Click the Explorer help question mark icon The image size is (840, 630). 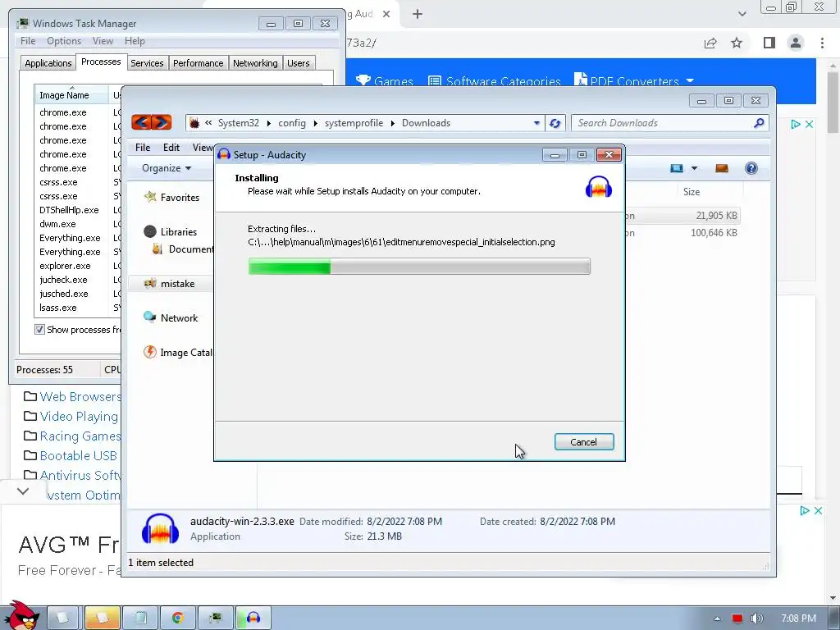point(751,168)
